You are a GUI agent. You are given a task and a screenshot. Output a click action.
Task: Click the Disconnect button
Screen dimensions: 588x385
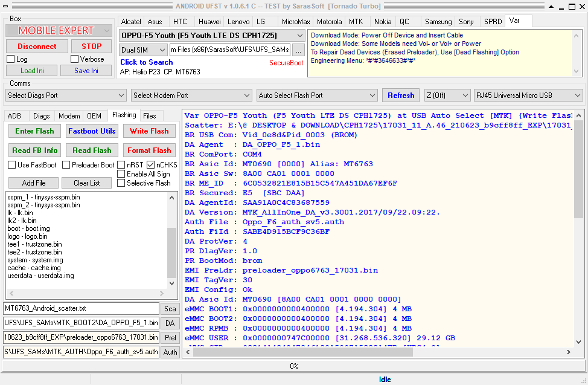pos(37,46)
